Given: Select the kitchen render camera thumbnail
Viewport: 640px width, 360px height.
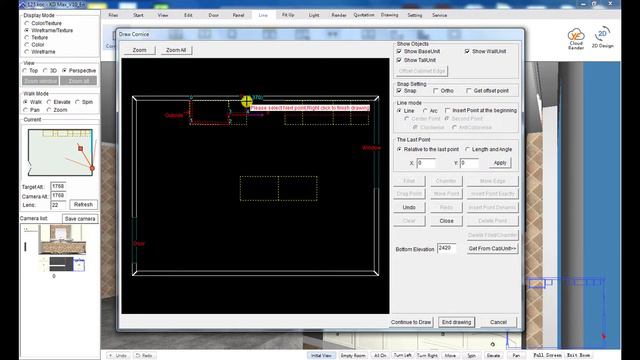Looking at the screenshot, I should (x=62, y=240).
